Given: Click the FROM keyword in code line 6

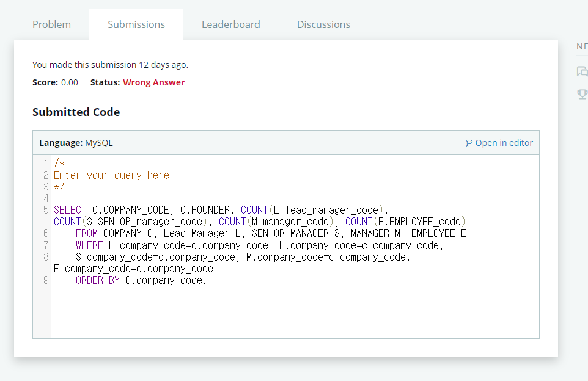Looking at the screenshot, I should 86,233.
